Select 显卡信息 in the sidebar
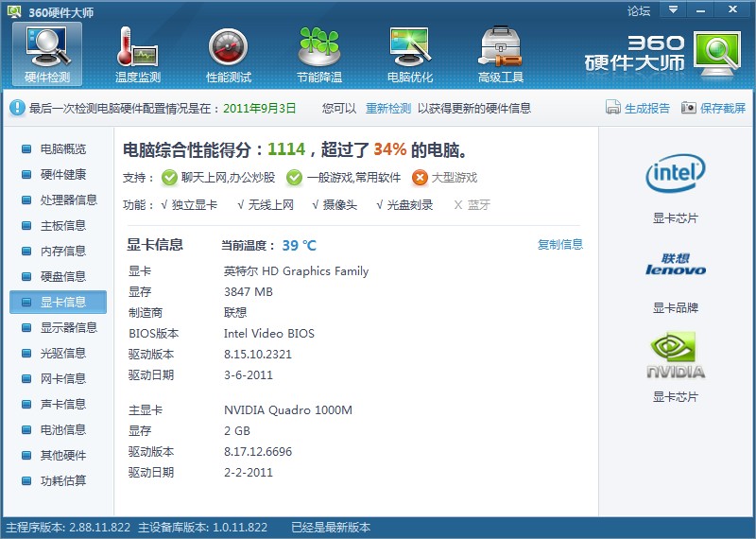 58,302
